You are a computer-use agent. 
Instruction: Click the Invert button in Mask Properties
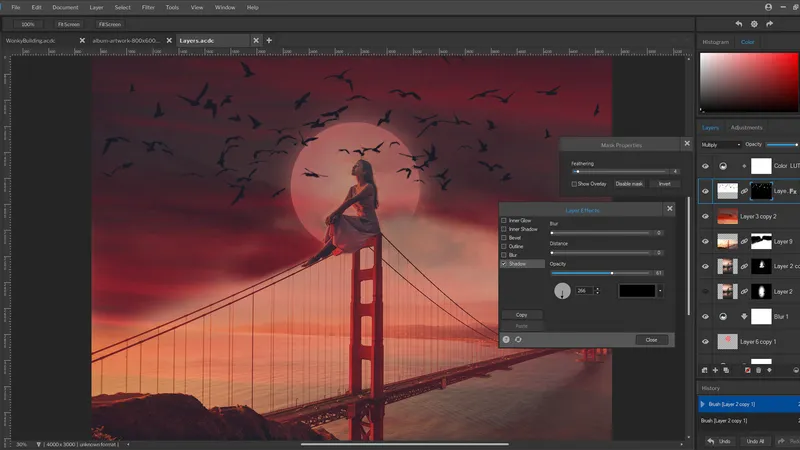click(664, 184)
